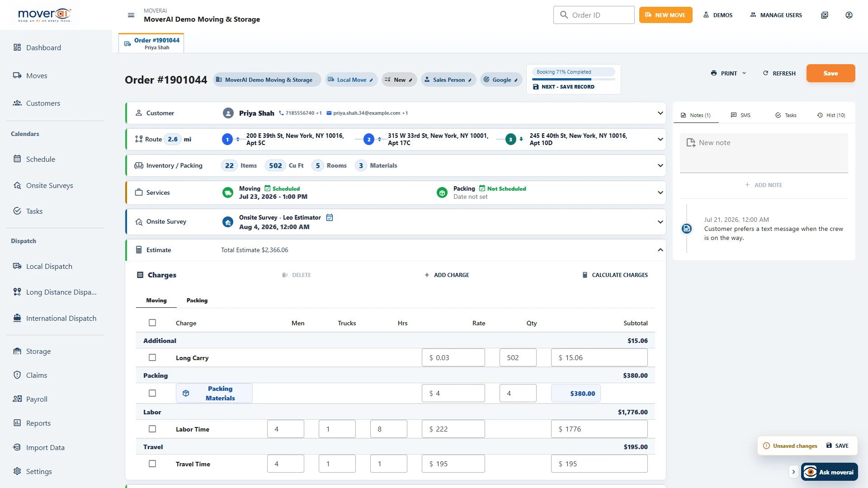Click the Packing Materials box icon
This screenshot has height=488, width=868.
pyautogui.click(x=186, y=393)
